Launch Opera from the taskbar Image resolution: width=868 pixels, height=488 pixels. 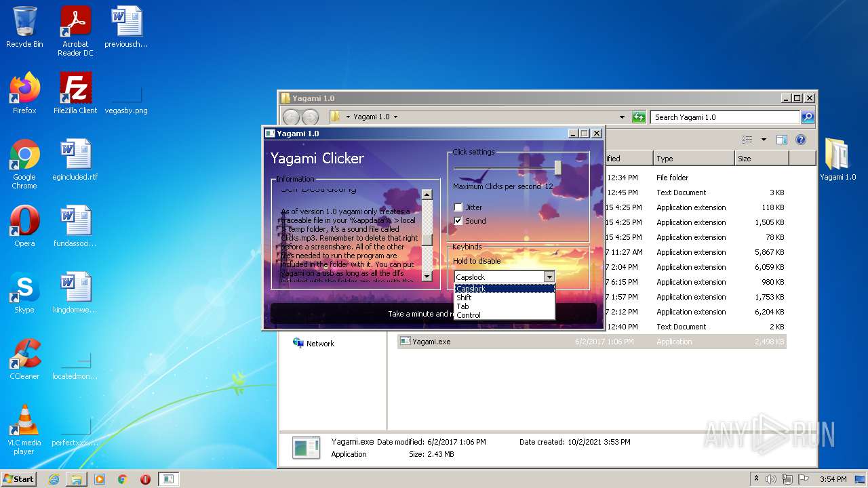pos(145,479)
